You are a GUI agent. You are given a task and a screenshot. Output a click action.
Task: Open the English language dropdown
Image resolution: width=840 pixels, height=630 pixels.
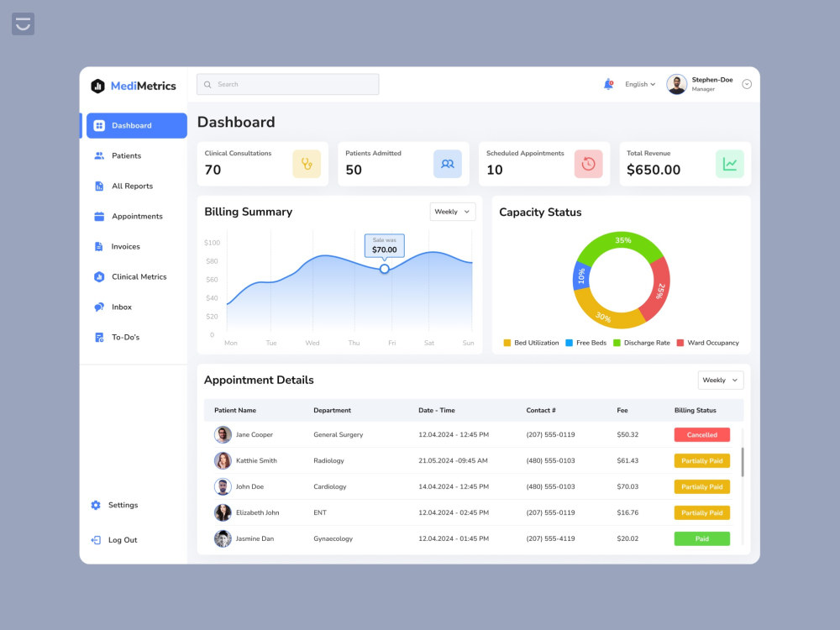point(640,84)
